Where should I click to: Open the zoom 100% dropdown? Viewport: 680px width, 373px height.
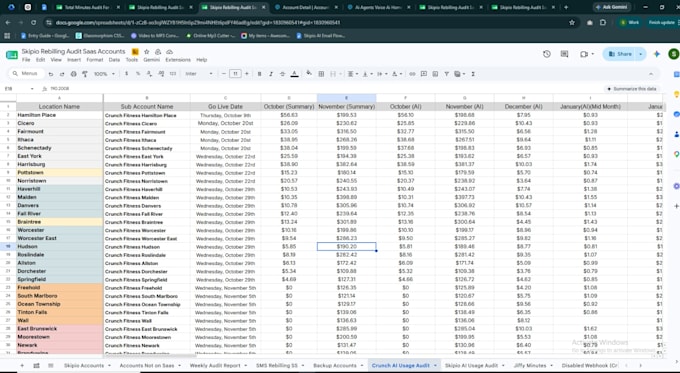(x=105, y=74)
